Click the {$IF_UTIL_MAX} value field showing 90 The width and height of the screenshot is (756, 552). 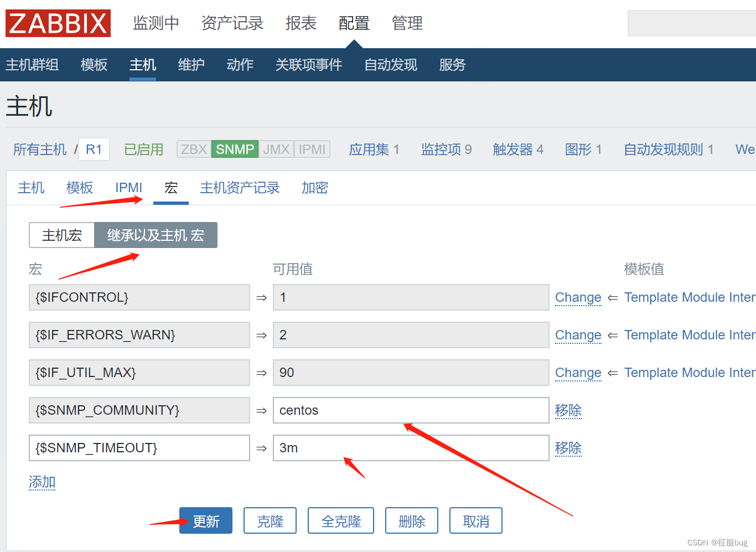point(411,373)
